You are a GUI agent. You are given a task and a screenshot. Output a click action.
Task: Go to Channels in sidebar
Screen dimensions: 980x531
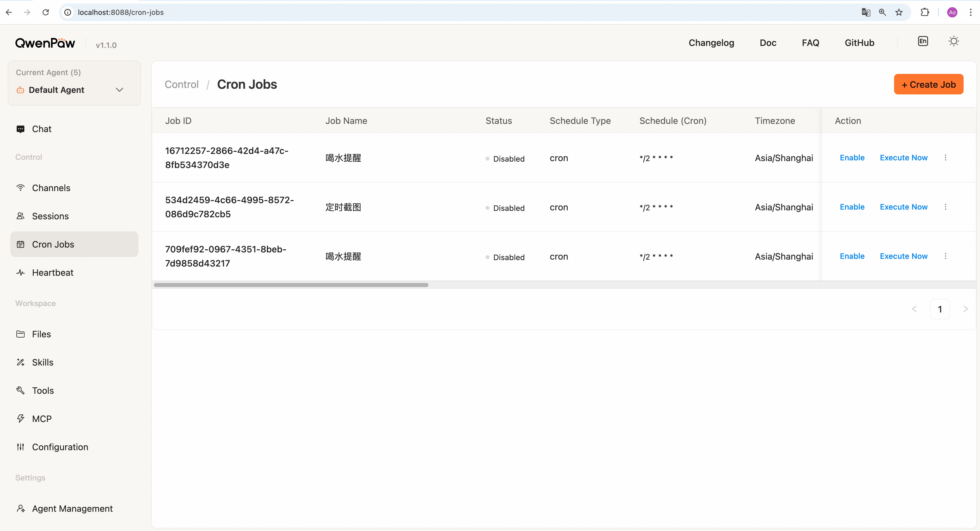pos(51,188)
